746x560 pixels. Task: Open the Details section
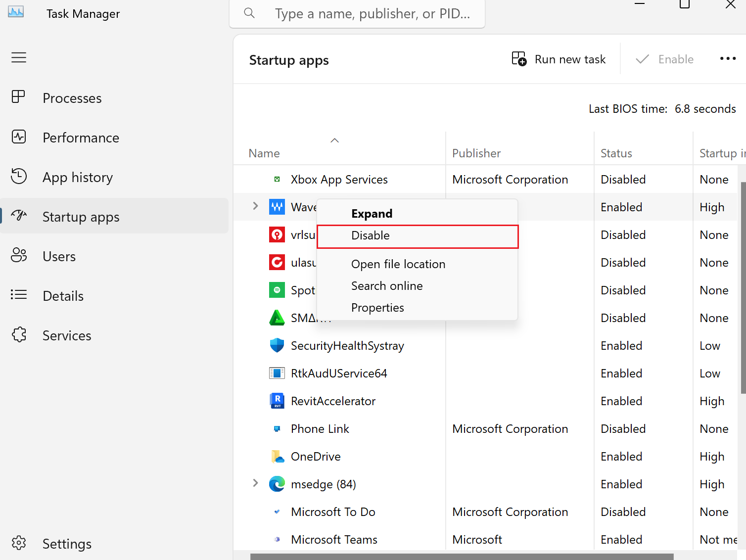click(63, 295)
